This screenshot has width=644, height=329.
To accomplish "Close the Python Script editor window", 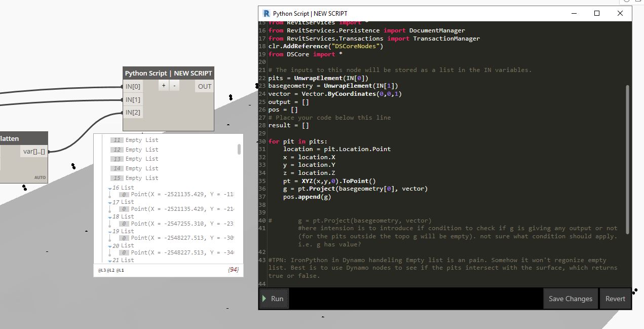I will (x=620, y=13).
